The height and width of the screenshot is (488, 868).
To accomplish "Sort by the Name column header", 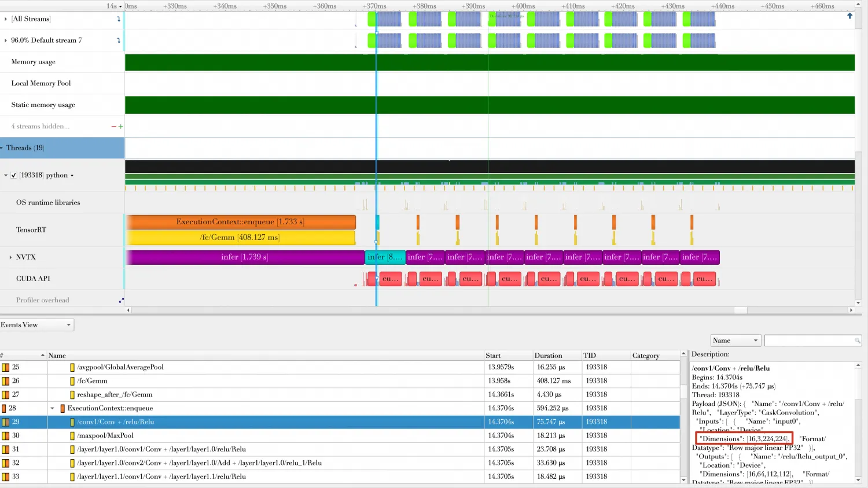I will click(265, 355).
